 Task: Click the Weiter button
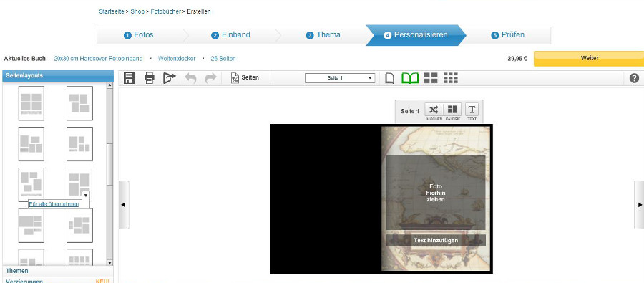(589, 59)
